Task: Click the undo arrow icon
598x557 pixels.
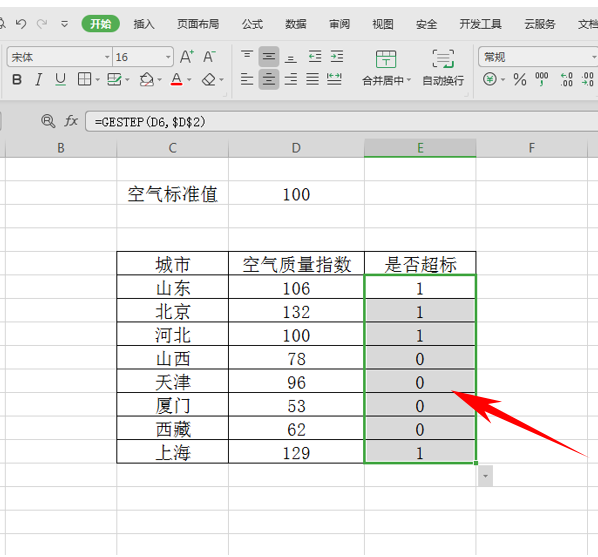Action: [21, 24]
